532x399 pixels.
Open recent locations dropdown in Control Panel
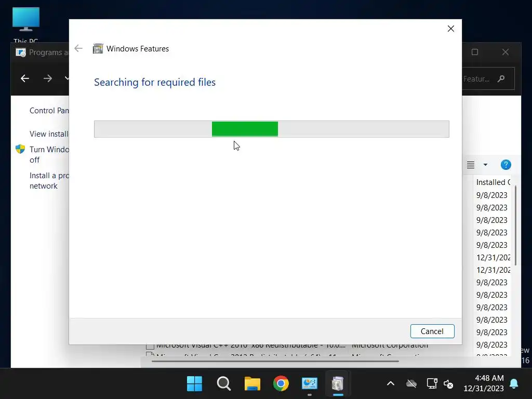coord(66,78)
